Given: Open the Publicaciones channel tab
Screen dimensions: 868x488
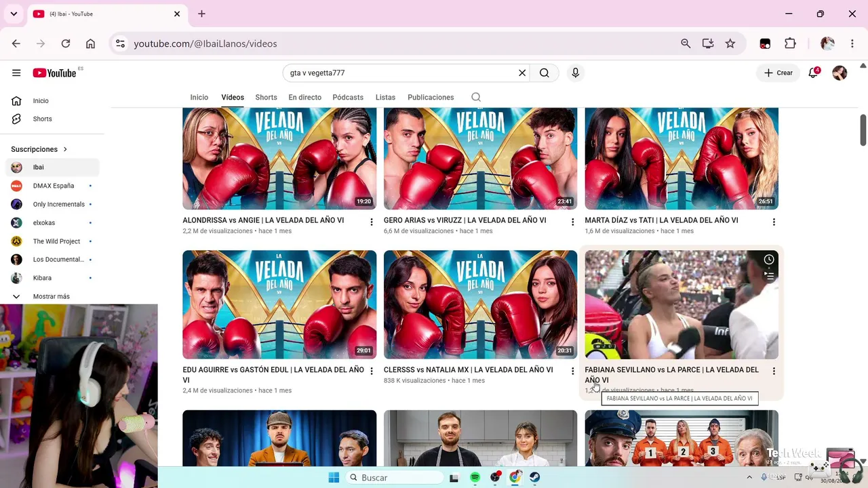Looking at the screenshot, I should click(x=431, y=98).
